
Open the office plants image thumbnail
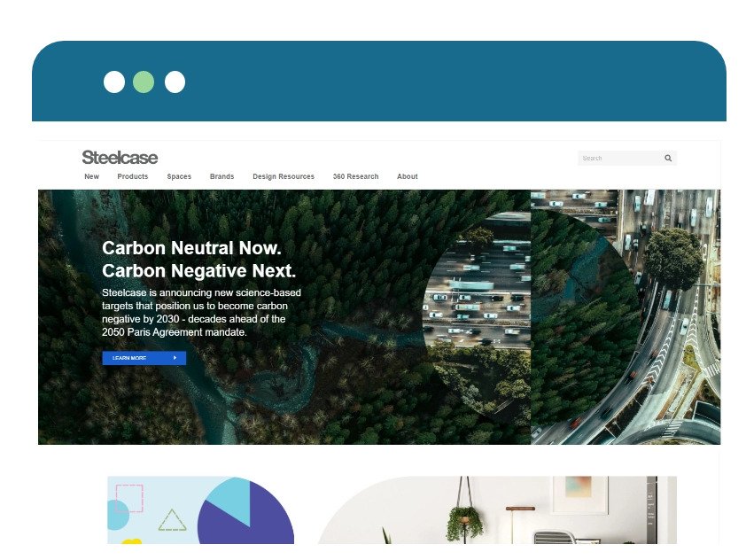(497, 510)
